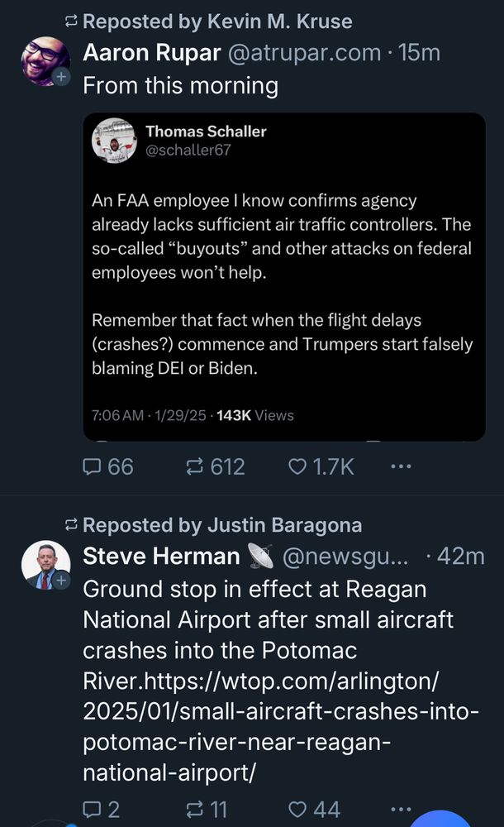Open @atrupar.com handle

[x=303, y=54]
